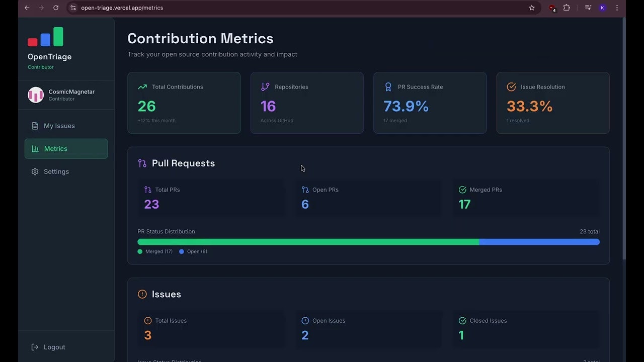Click the '+12% this month' text
Viewport: 644px width, 362px height.
coord(156,121)
